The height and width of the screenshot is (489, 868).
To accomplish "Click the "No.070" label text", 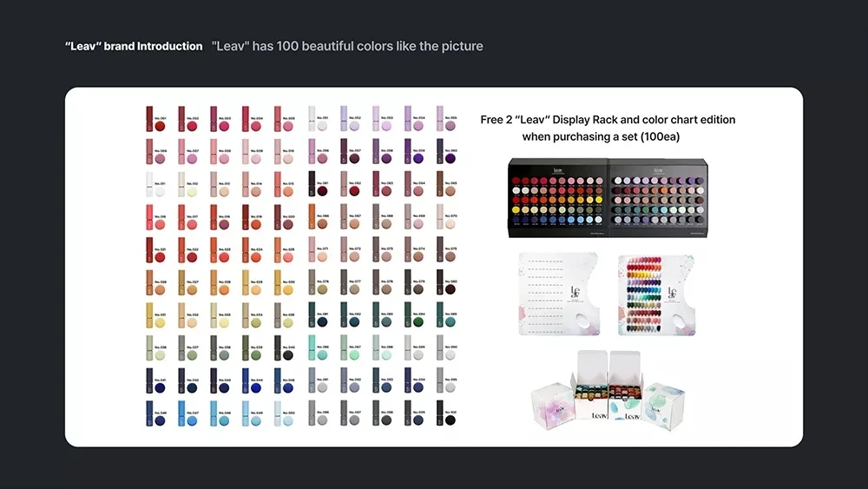I will 450,216.
